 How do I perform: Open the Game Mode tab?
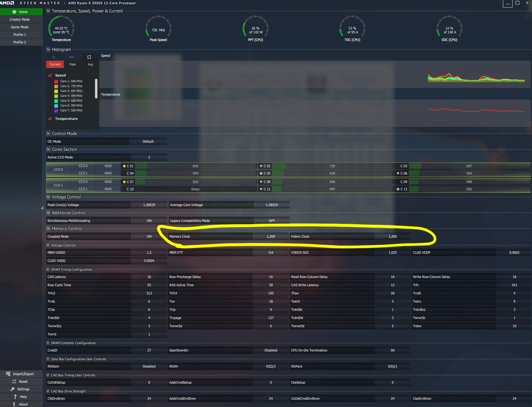click(x=21, y=27)
